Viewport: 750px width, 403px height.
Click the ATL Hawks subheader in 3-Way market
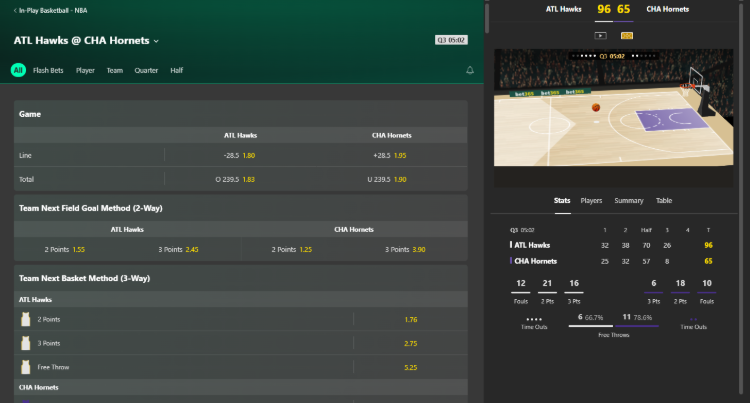[241, 299]
